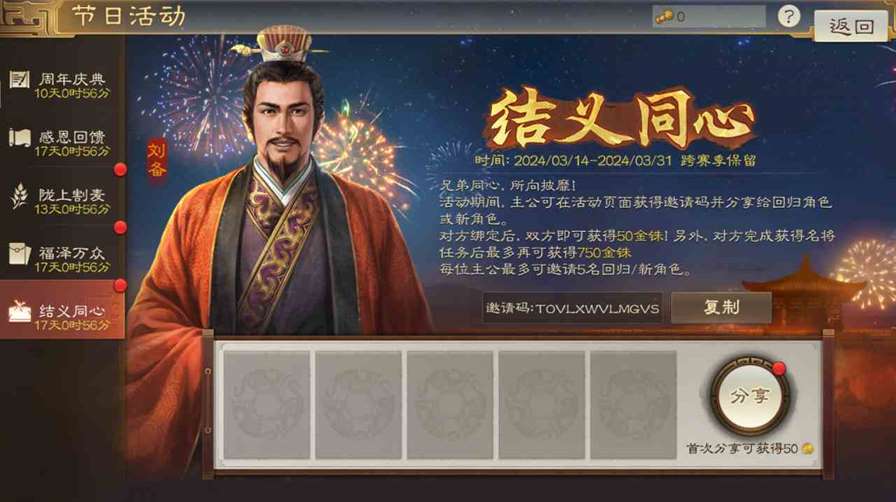
Task: Click the 复制 copy button
Action: click(x=721, y=308)
